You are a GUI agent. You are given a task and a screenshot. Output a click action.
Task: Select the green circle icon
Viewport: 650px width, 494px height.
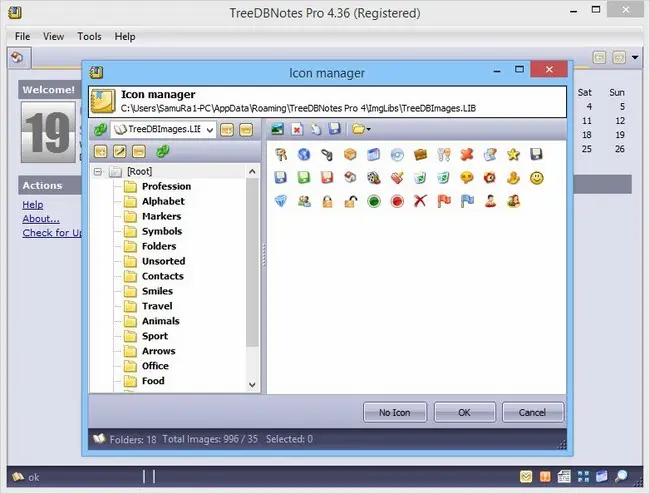point(374,201)
